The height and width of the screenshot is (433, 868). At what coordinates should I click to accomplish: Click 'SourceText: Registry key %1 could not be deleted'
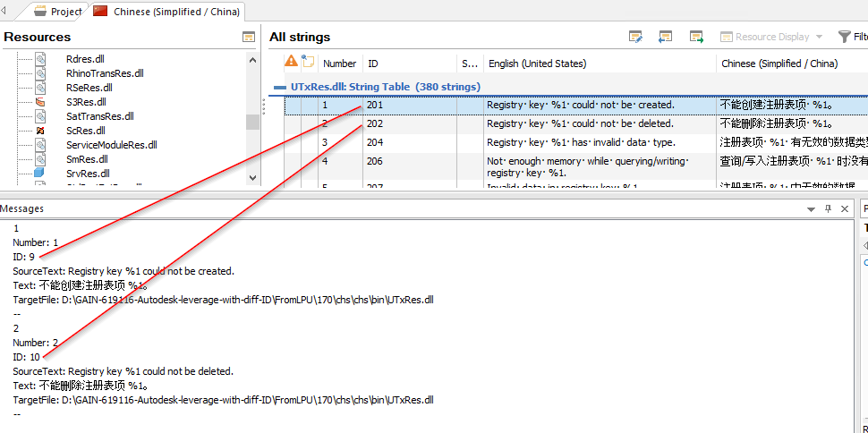(x=123, y=371)
